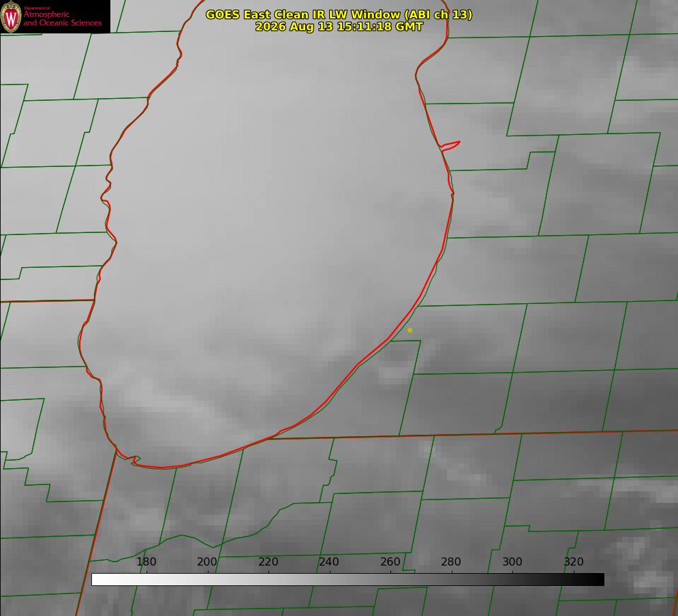This screenshot has height=616, width=678.
Task: Click the 320 colorbar scale label
Action: pyautogui.click(x=574, y=561)
